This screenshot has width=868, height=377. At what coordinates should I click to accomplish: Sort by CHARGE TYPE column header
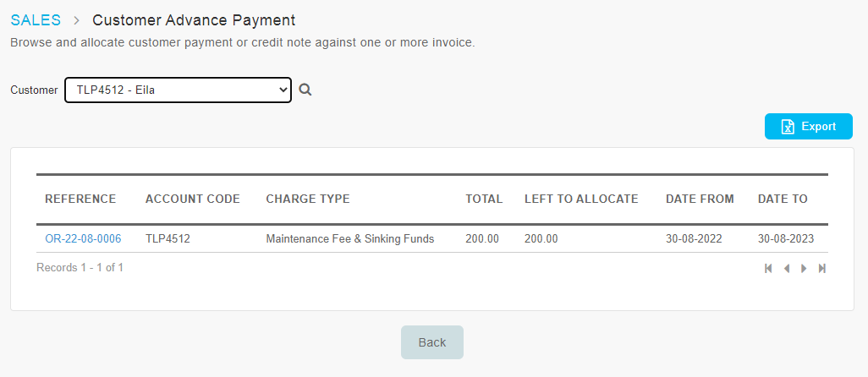click(x=308, y=199)
